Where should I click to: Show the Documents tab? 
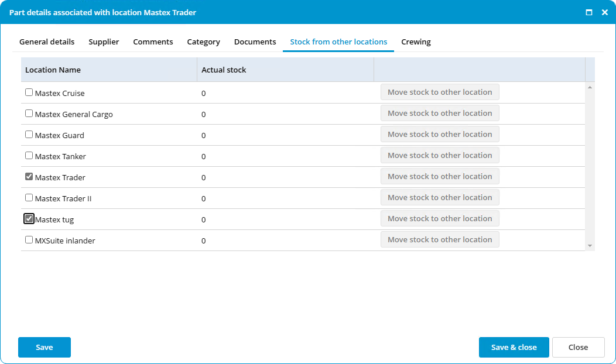pos(255,42)
